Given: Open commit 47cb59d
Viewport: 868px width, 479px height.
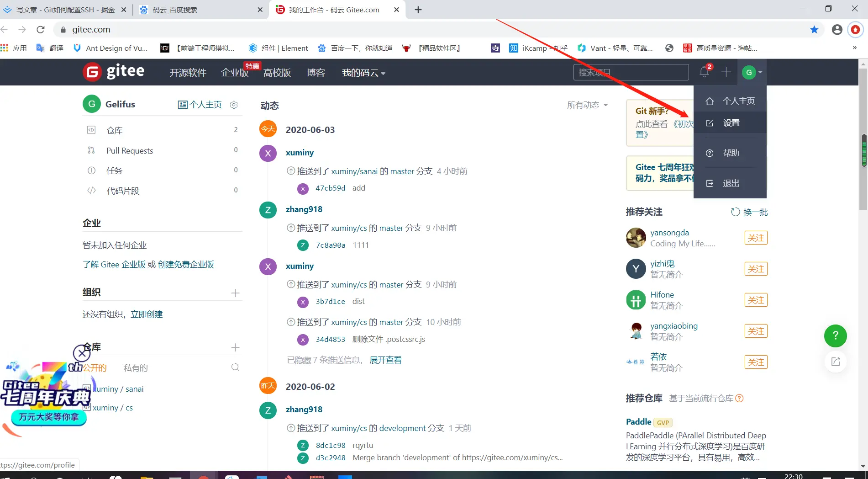Looking at the screenshot, I should point(331,188).
